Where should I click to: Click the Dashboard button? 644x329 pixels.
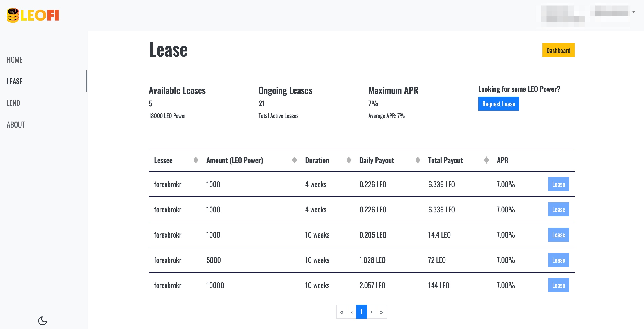(x=557, y=50)
